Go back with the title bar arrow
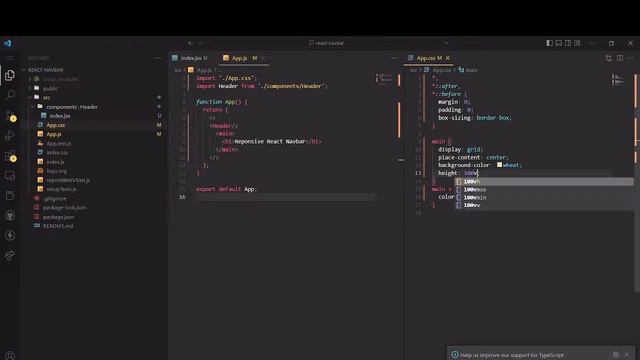The width and height of the screenshot is (640, 360). (x=191, y=43)
